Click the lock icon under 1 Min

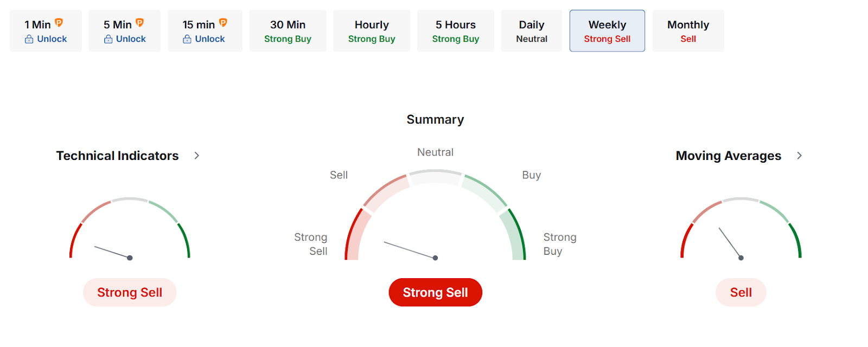(29, 39)
